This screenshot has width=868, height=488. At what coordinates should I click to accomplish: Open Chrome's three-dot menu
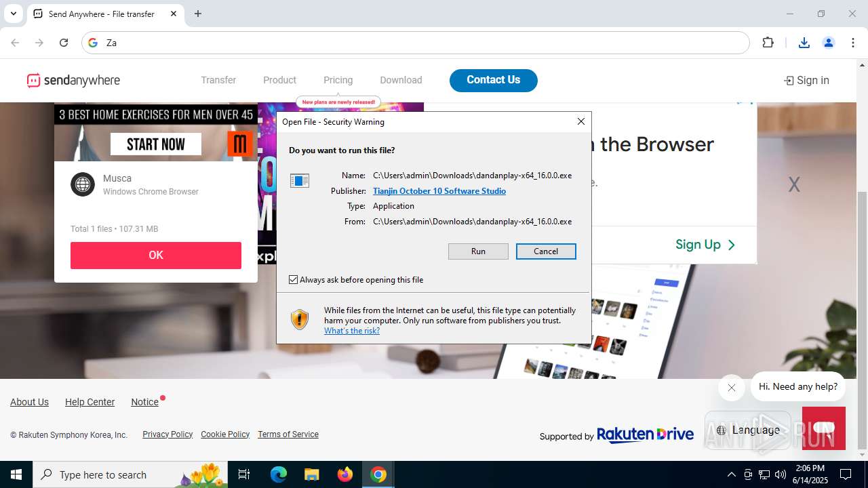point(853,43)
